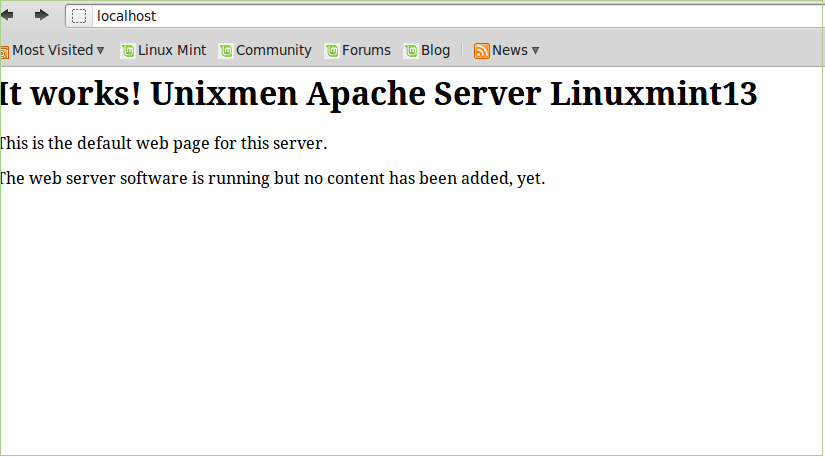Click the browser Back arrow
This screenshot has width=825, height=458.
click(7, 15)
